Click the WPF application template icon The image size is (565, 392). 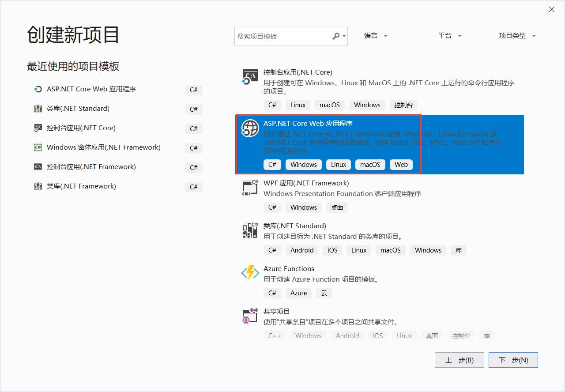(250, 188)
